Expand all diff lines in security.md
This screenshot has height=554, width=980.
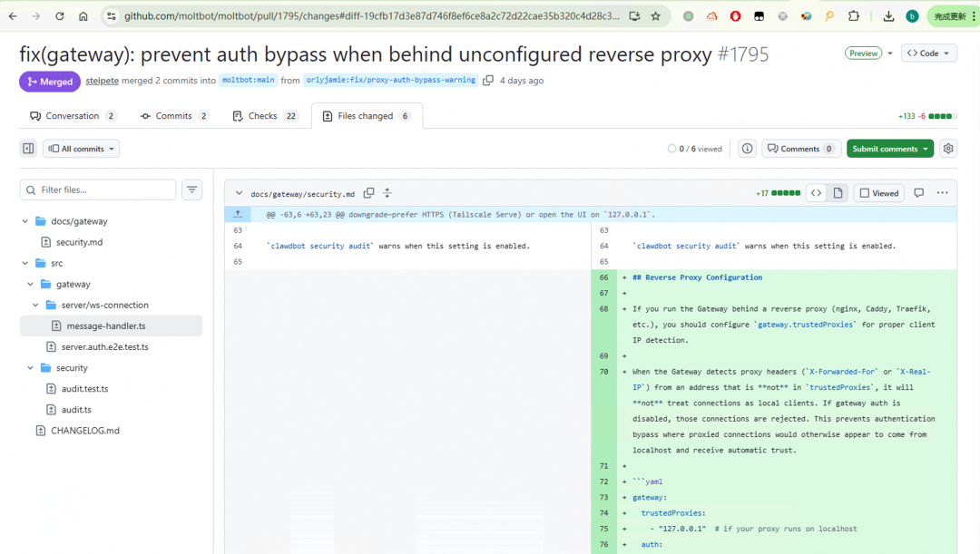click(x=387, y=193)
